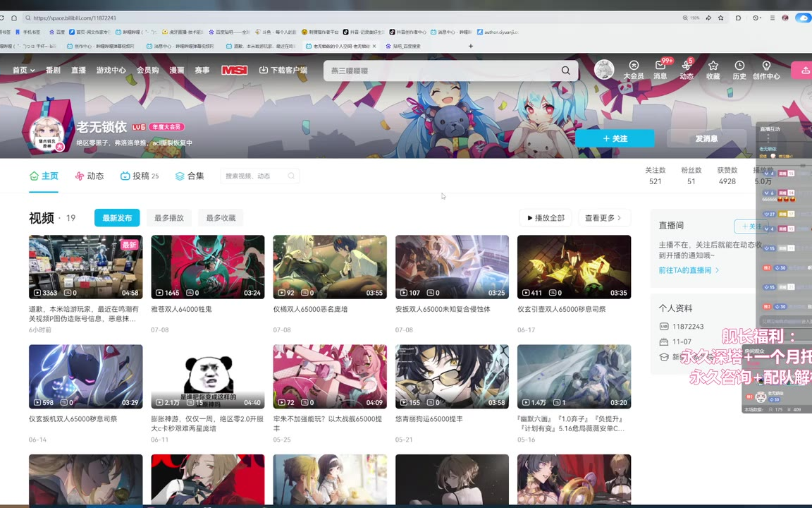
Task: Click the magnifier in the space search box
Action: coord(291,176)
